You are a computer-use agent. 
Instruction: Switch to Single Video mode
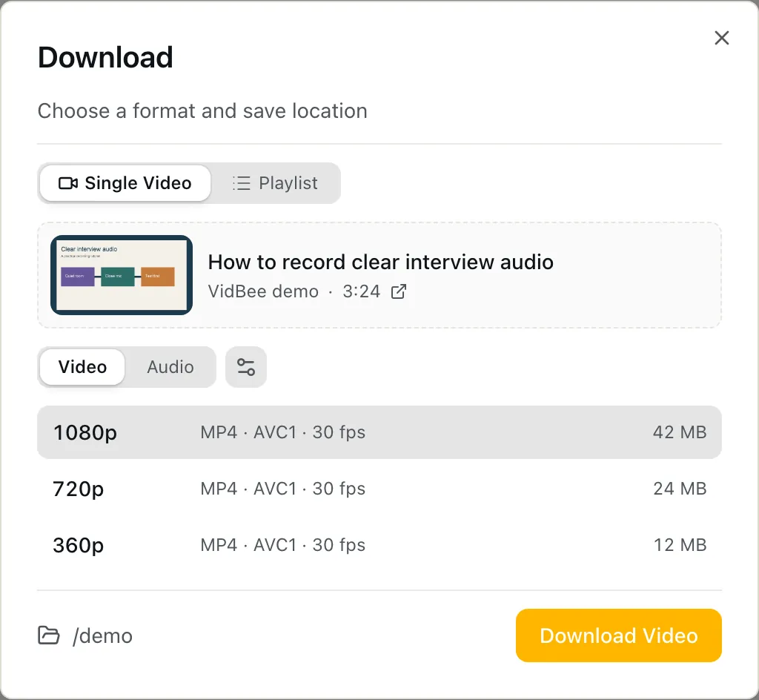tap(125, 183)
